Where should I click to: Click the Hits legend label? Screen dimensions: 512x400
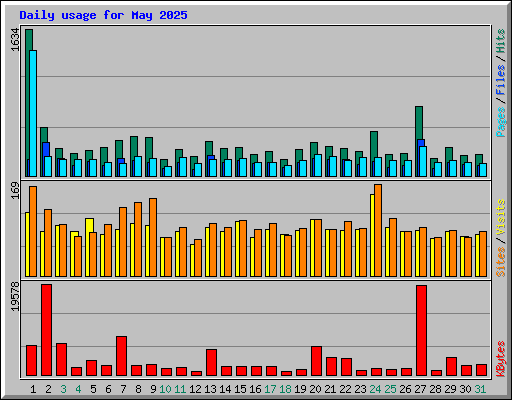[x=500, y=41]
